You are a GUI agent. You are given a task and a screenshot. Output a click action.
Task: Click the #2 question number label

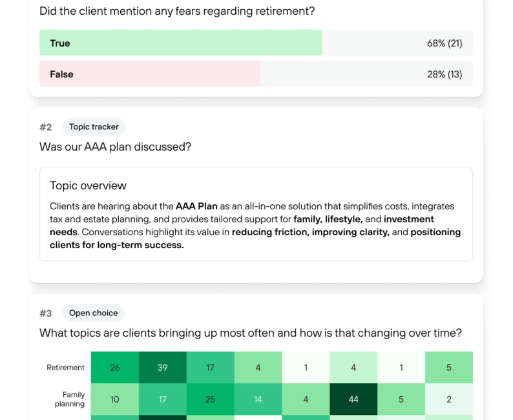point(45,127)
